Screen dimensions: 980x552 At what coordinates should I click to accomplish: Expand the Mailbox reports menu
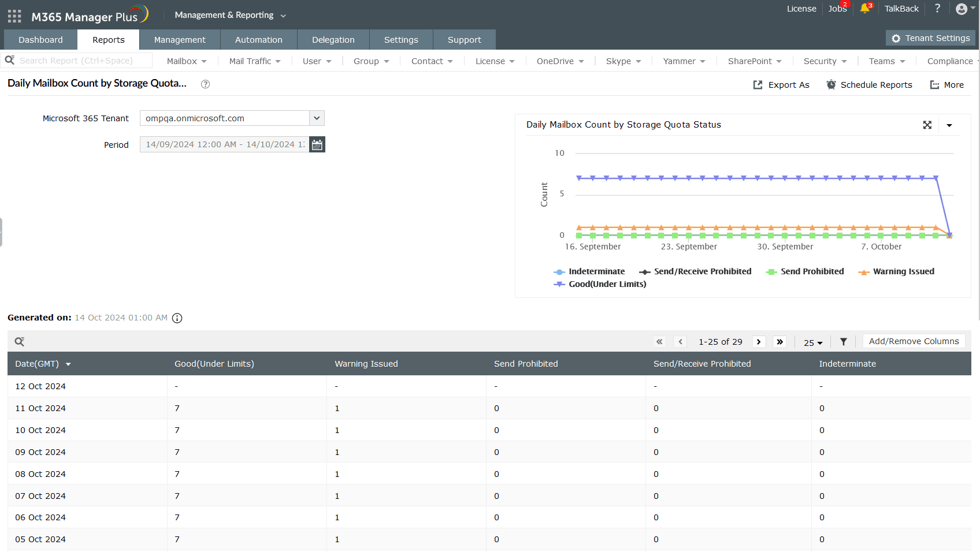[186, 61]
